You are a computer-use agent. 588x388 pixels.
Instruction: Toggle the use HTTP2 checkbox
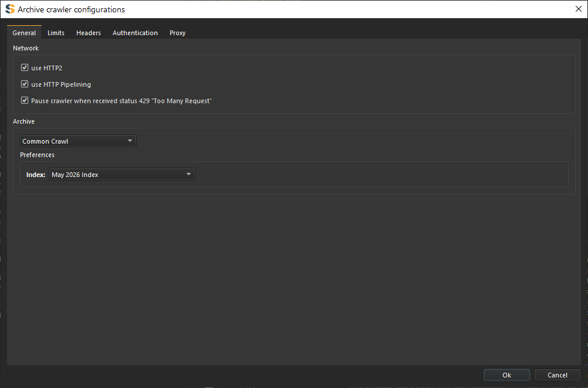pyautogui.click(x=25, y=67)
